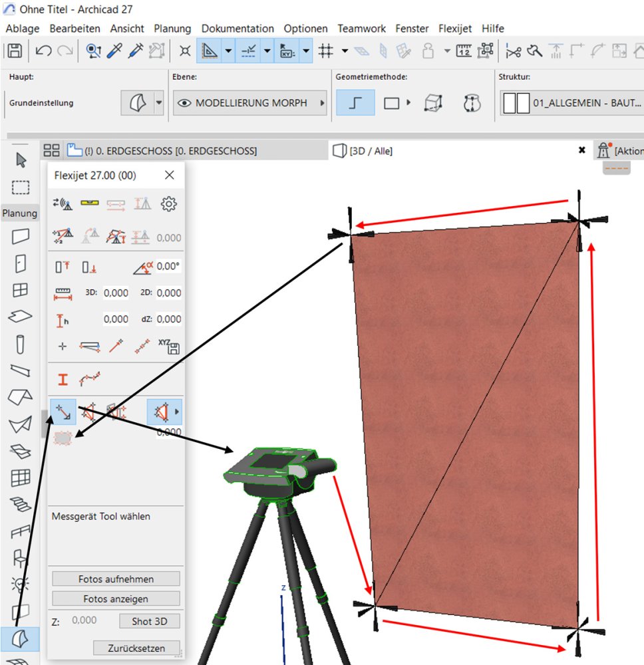The image size is (644, 665).
Task: Undo last action with Undo arrow
Action: pos(43,51)
